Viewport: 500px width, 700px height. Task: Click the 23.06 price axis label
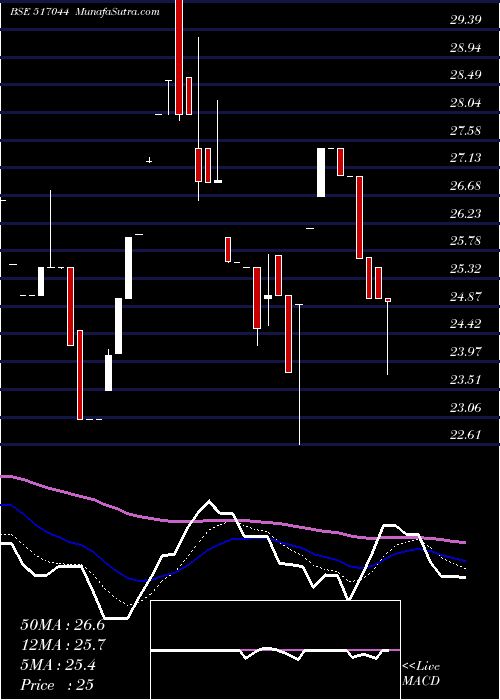[x=465, y=407]
